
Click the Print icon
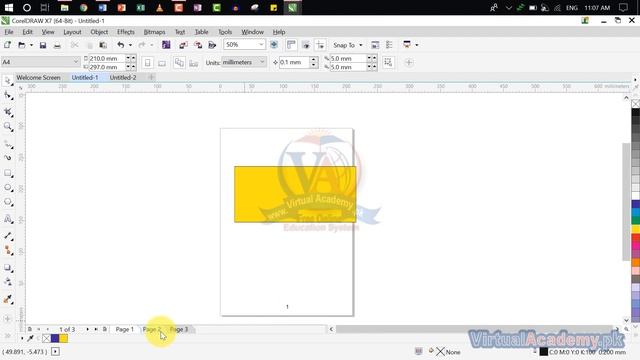[x=57, y=45]
